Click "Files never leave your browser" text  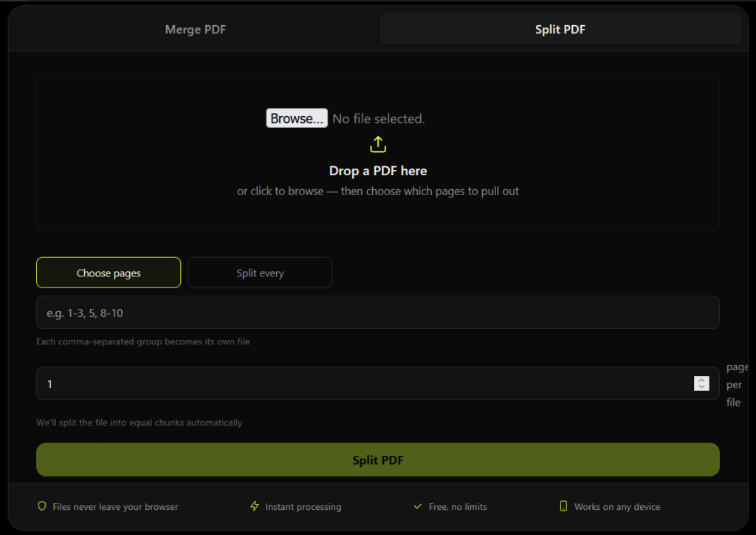point(115,506)
